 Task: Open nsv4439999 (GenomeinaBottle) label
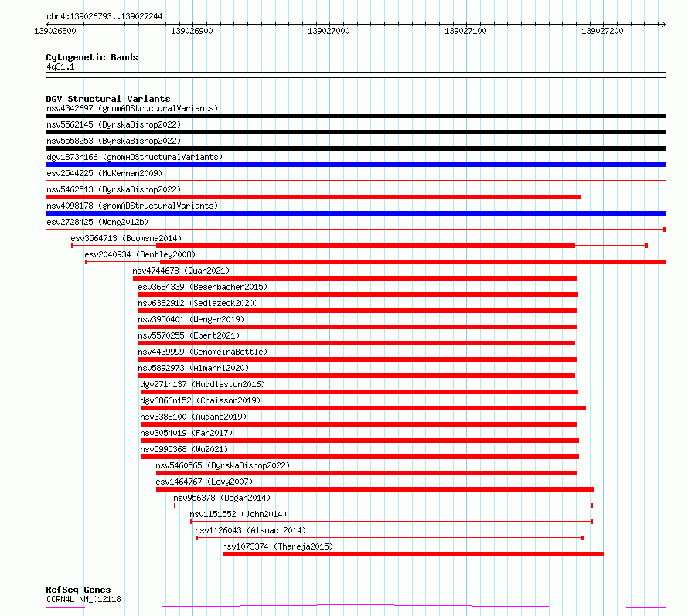[x=203, y=352]
